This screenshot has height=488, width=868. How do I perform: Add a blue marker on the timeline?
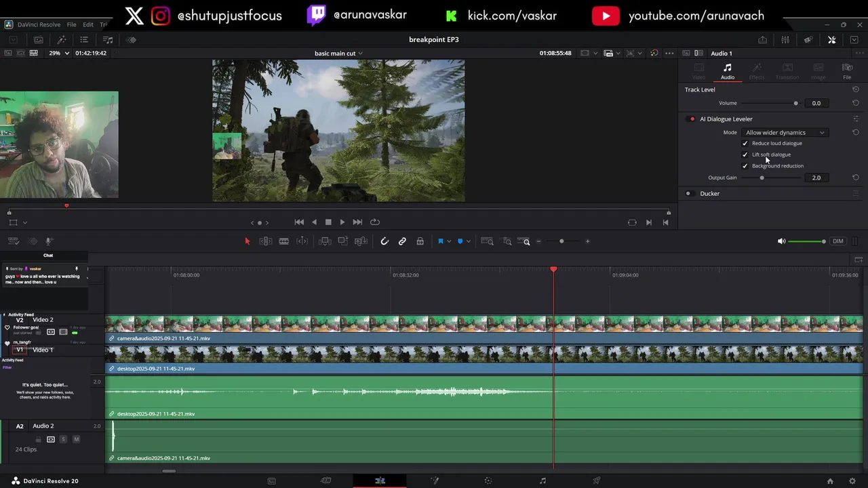pyautogui.click(x=460, y=241)
